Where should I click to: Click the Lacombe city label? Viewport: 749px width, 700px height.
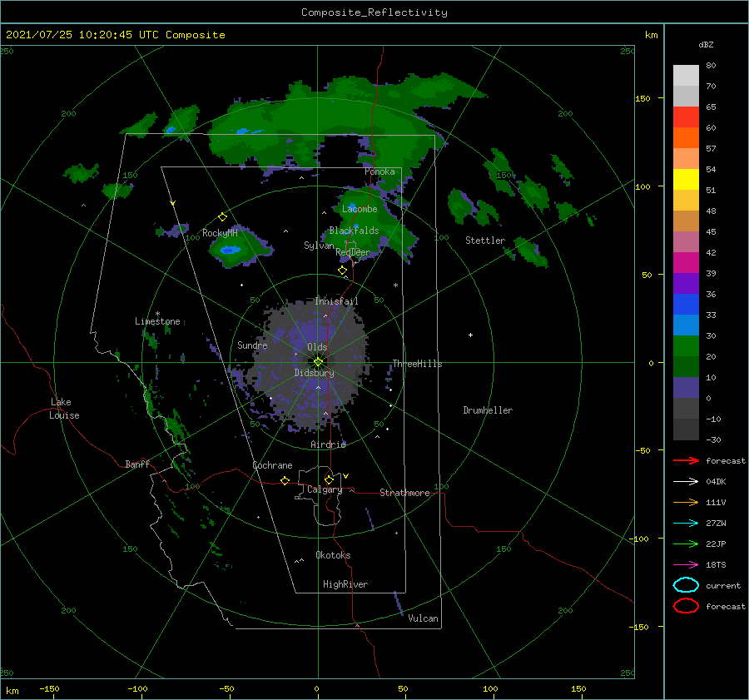coord(360,209)
